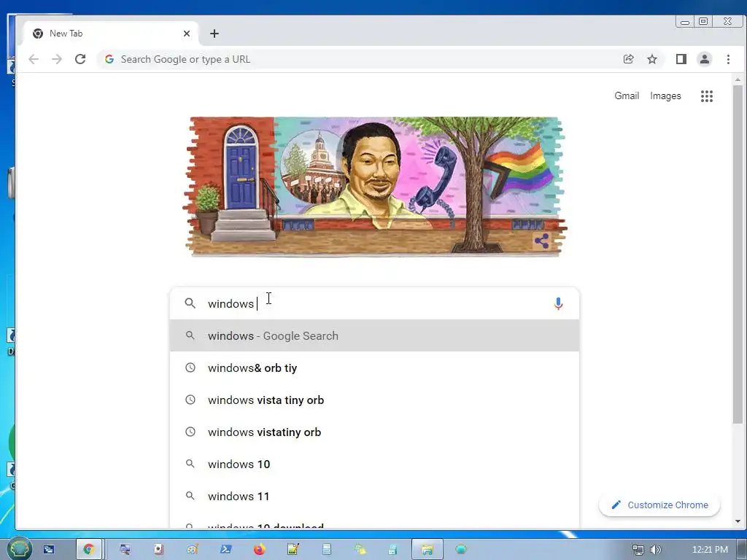747x560 pixels.
Task: Click the volume speaker tray icon
Action: tap(656, 550)
